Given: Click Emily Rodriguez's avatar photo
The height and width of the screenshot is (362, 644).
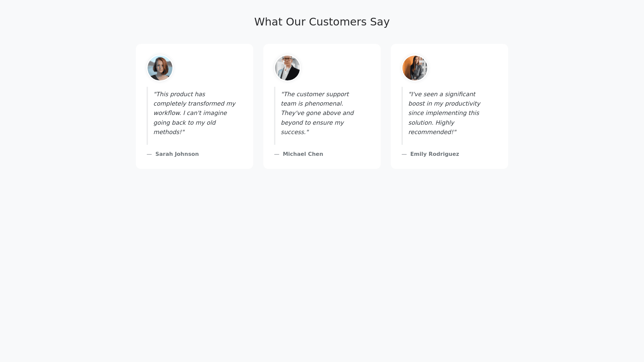Looking at the screenshot, I should [x=415, y=68].
